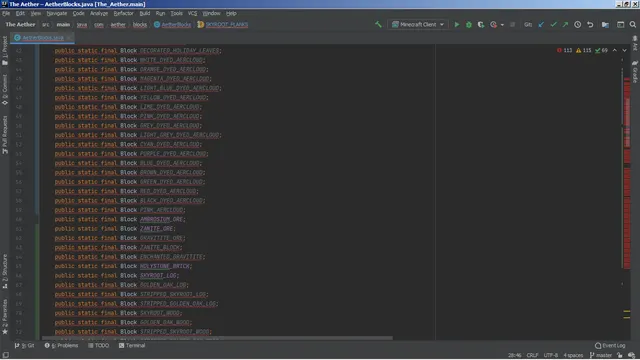Screen dimensions: 640x360
Task: Toggle the Project tool window
Action: [4, 51]
